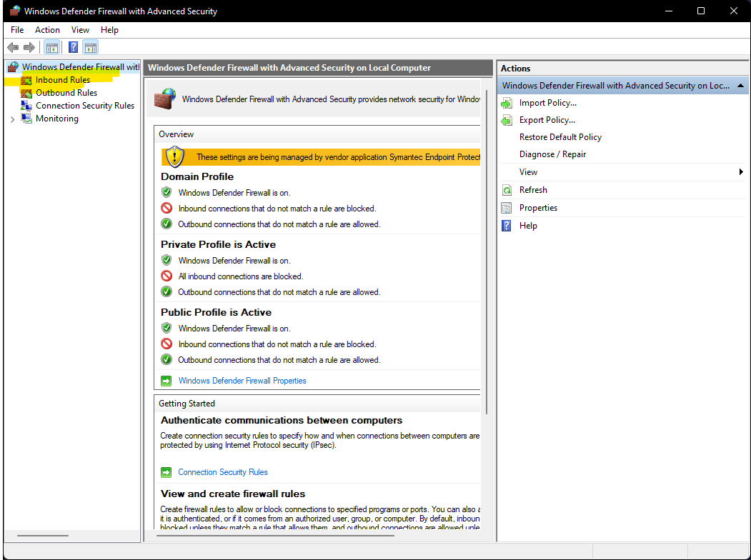Maximize the firewall window
Viewport: 751px width, 560px height.
(701, 11)
